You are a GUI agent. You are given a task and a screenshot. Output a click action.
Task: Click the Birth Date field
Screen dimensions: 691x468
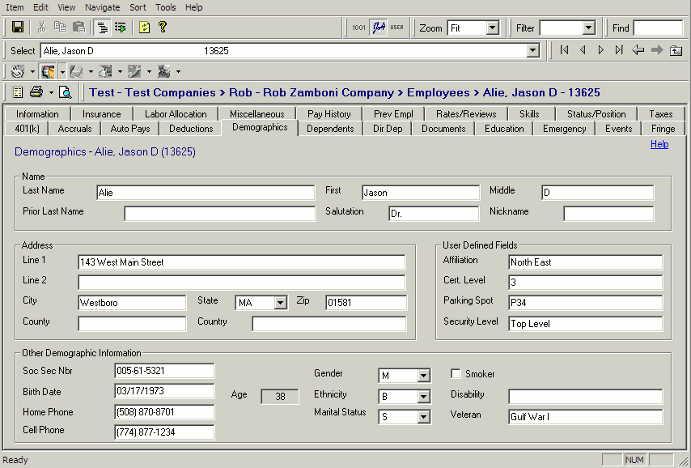164,391
